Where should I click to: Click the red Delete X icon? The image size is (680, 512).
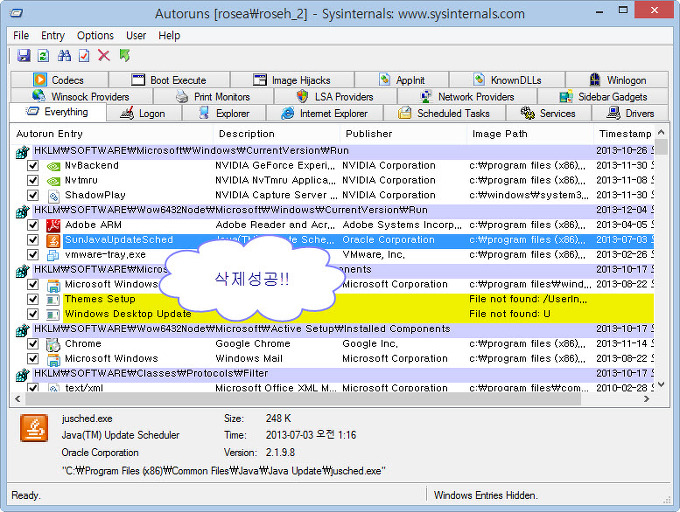tap(104, 56)
